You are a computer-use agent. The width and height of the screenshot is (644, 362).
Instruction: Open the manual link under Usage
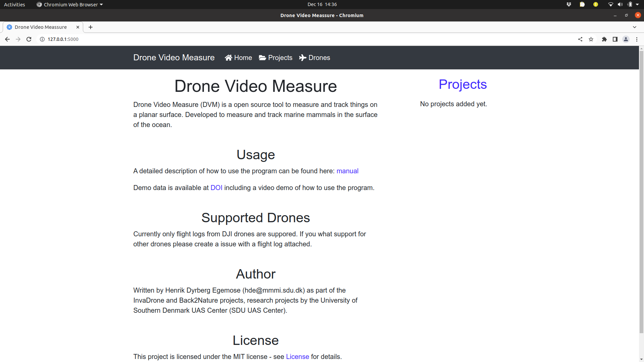coord(347,171)
